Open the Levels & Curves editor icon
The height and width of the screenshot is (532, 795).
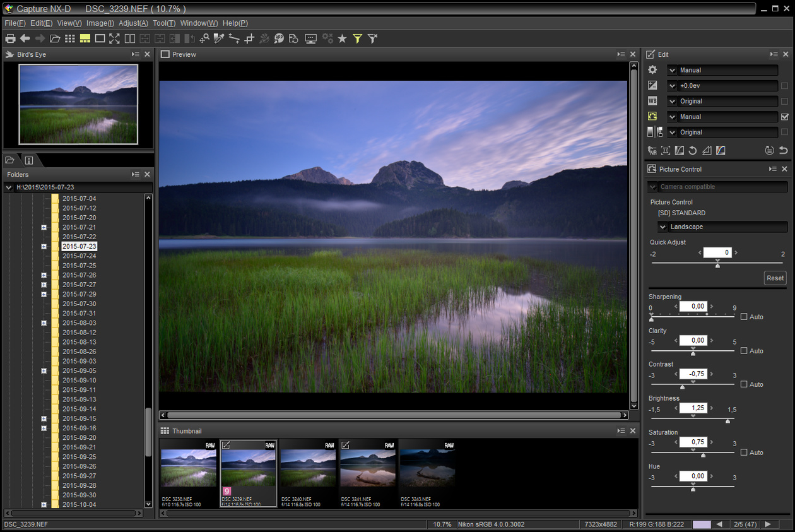(720, 150)
